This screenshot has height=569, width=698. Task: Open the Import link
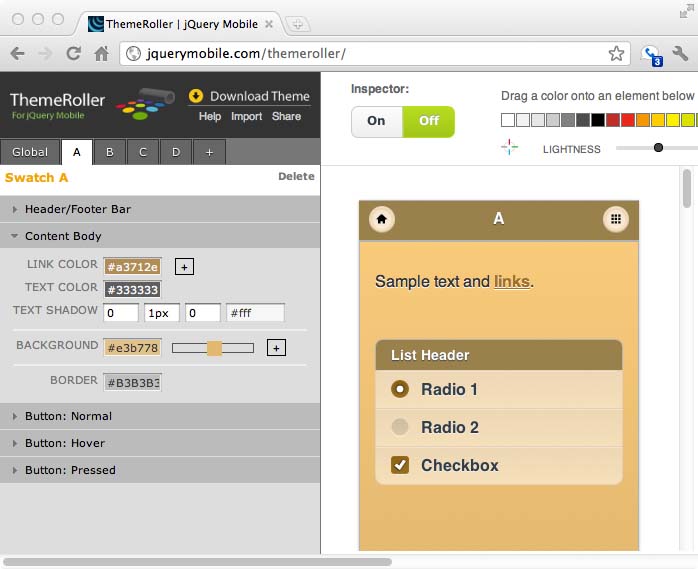tap(246, 116)
